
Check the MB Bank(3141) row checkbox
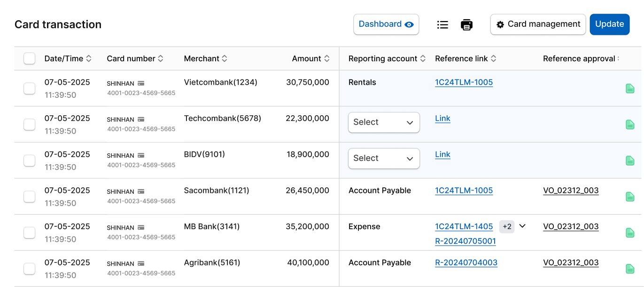click(x=30, y=232)
